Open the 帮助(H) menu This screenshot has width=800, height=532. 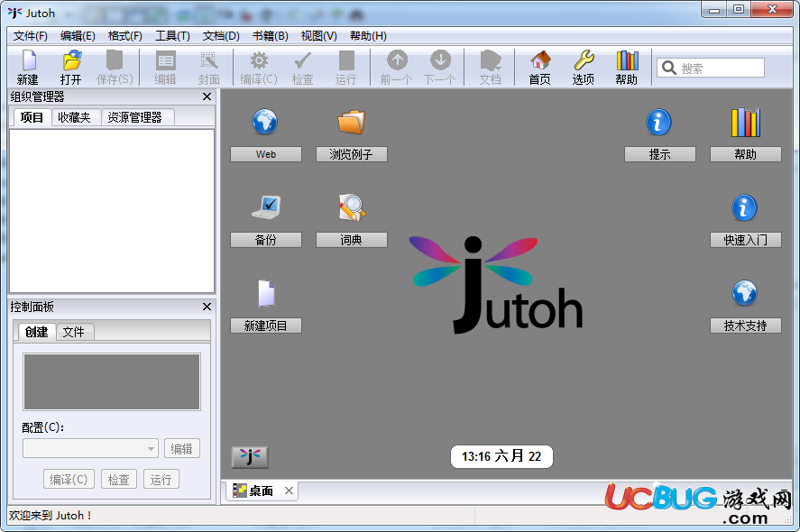point(368,36)
